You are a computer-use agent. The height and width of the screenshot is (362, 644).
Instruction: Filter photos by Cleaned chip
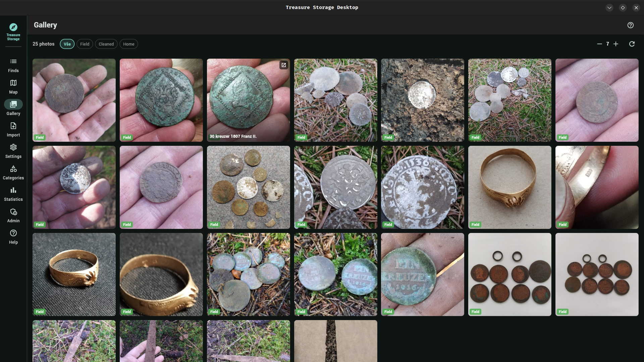coord(106,44)
